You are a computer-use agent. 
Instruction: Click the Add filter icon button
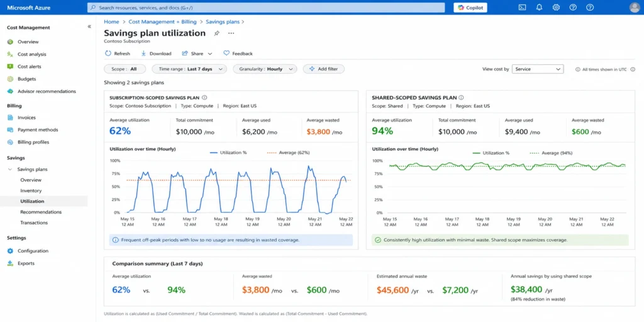click(x=324, y=69)
